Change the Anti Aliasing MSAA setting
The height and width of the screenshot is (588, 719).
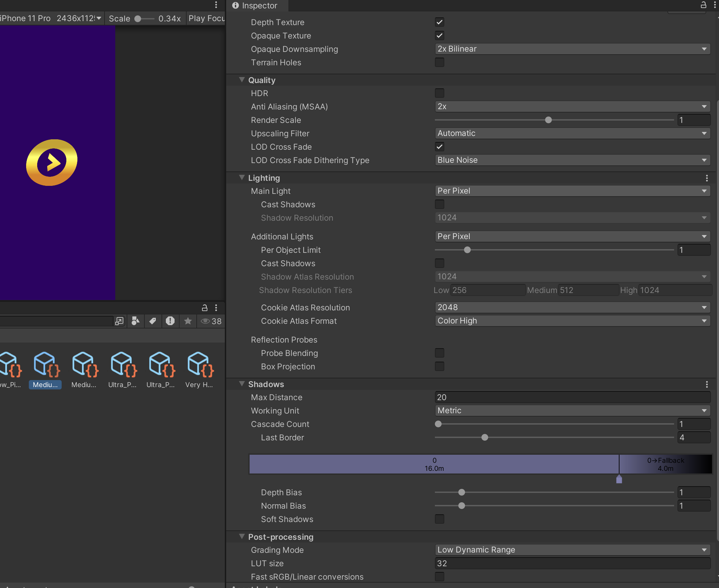pyautogui.click(x=572, y=106)
